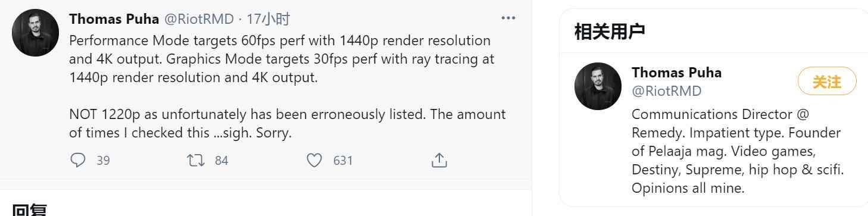Viewport: 868px width, 216px height.
Task: Open the tweet's three-dot more menu
Action: point(508,18)
